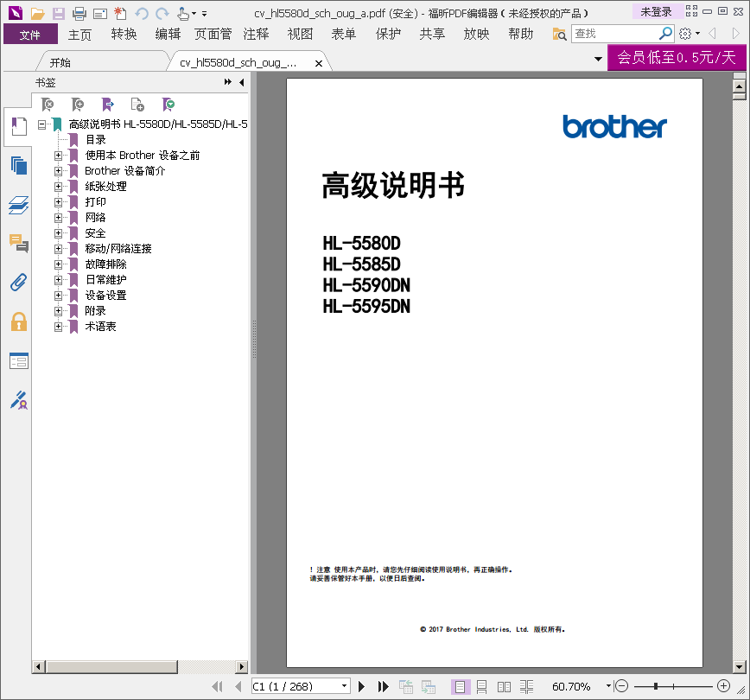Enable single page view mode

(x=461, y=687)
